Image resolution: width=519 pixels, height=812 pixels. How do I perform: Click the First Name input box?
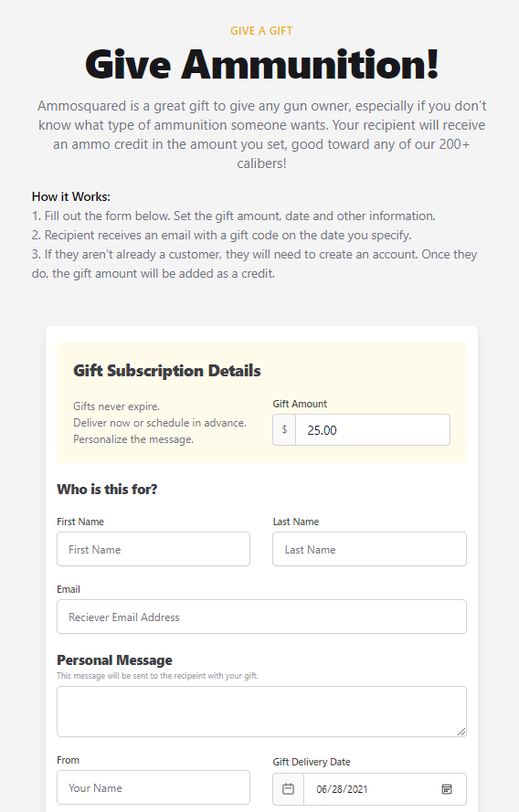pyautogui.click(x=154, y=549)
